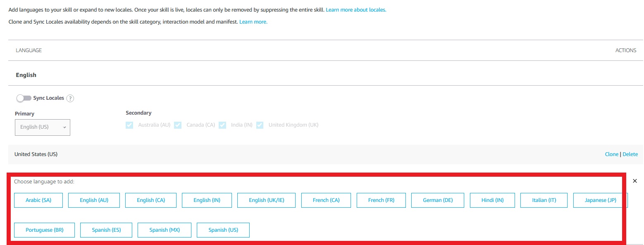Add the Portuguese (BR) language
Image resolution: width=644 pixels, height=245 pixels.
tap(44, 230)
